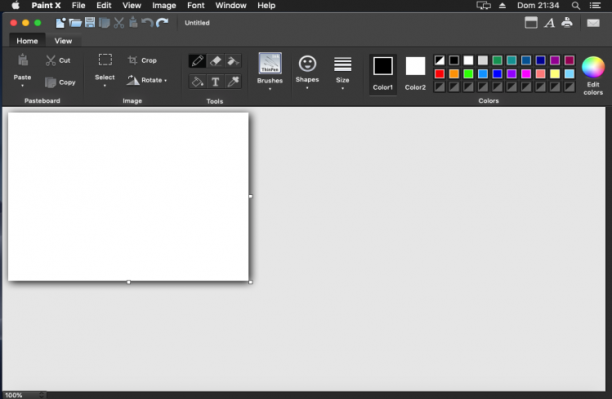Click the Copy icon in title toolbar
612x399 pixels.
coord(104,23)
